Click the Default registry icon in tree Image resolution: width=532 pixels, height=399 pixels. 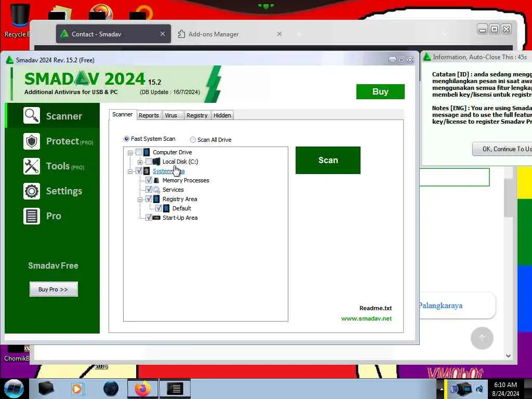coord(166,208)
